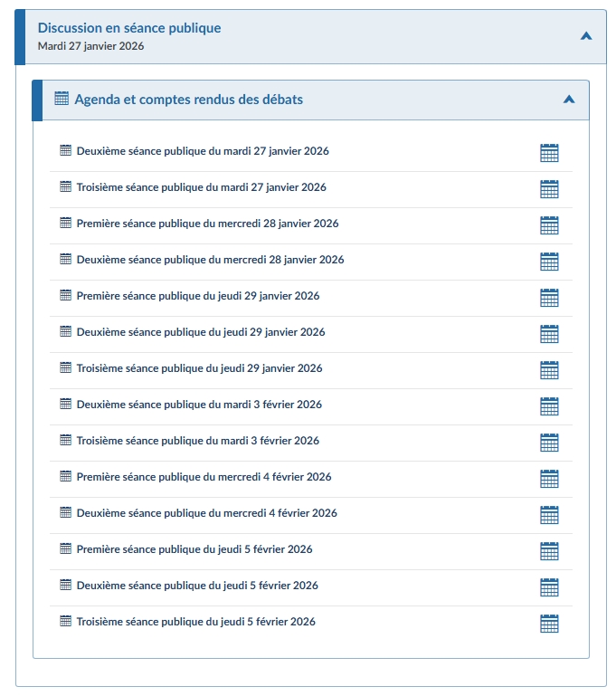This screenshot has height=696, width=616.
Task: Collapse Agenda et comptes rendus des débats chevron
Action: [569, 100]
